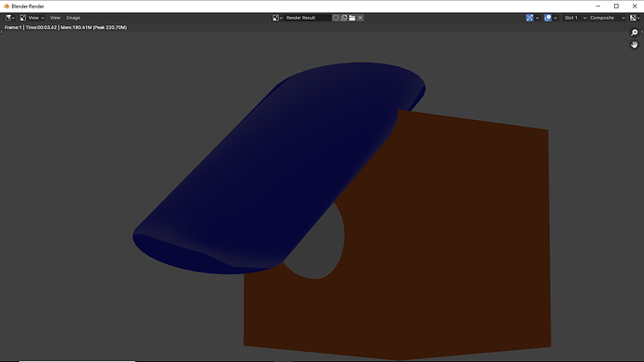644x362 pixels.
Task: Open the Image menu
Action: (73, 18)
